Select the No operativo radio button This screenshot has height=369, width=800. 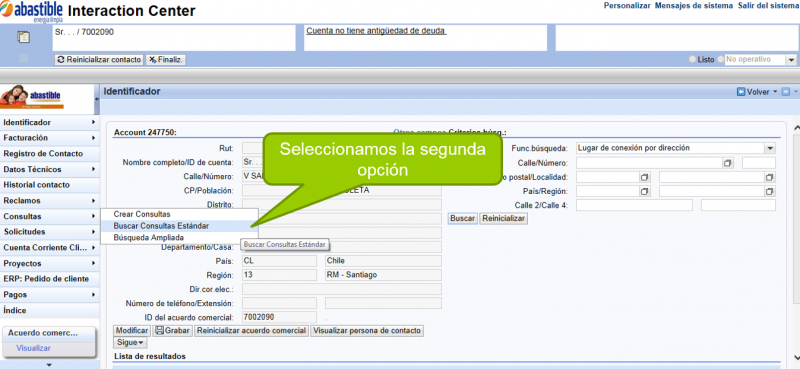click(721, 60)
